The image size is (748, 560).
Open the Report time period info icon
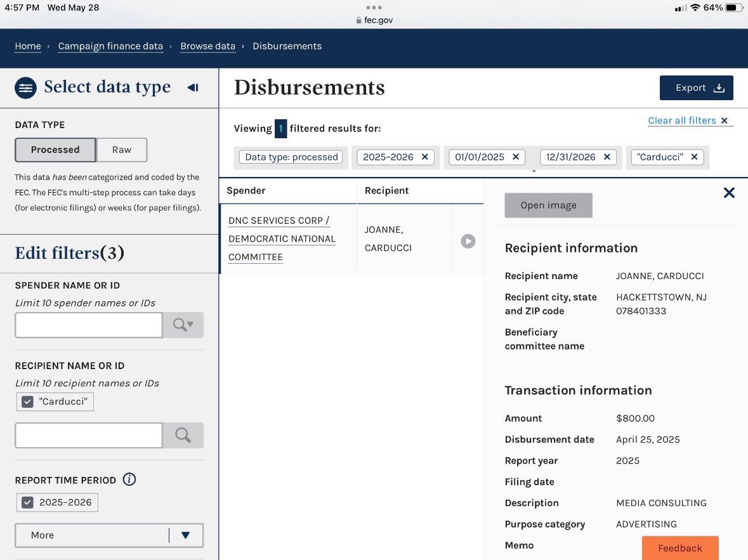[x=129, y=479]
